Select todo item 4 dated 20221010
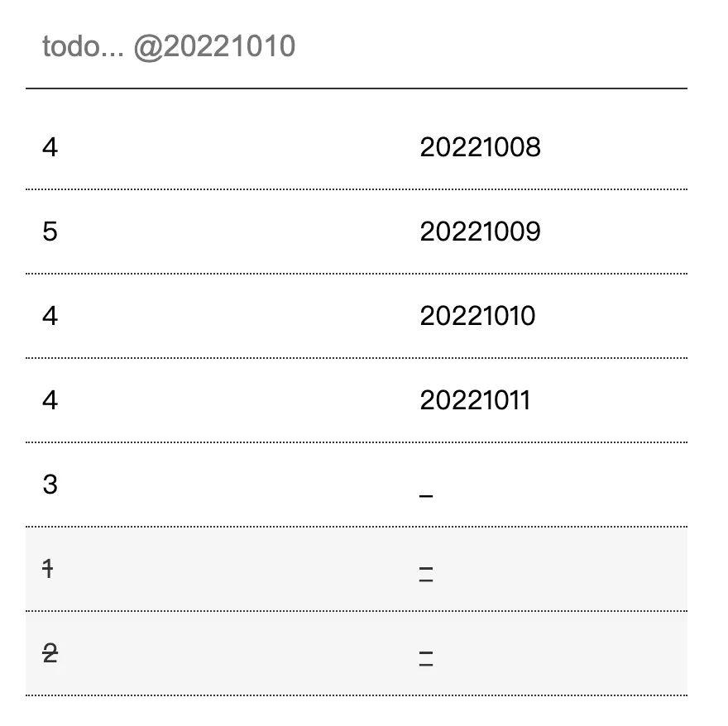The width and height of the screenshot is (728, 726). tap(50, 316)
